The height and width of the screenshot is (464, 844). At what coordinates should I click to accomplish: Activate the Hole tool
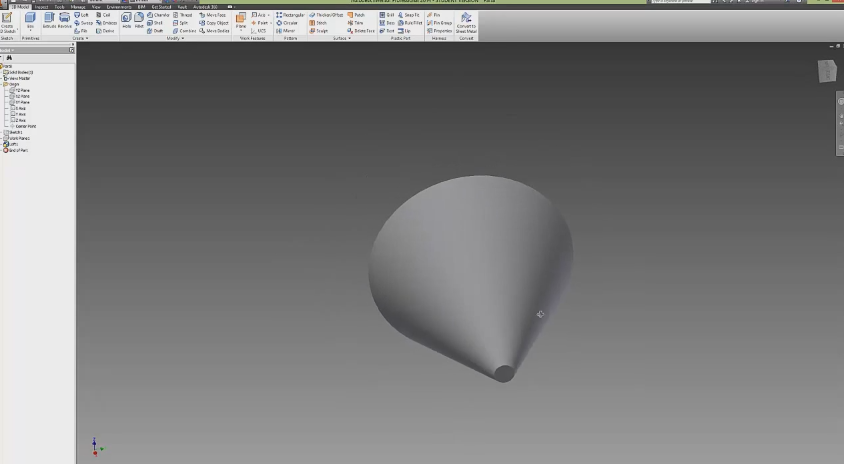coord(126,20)
